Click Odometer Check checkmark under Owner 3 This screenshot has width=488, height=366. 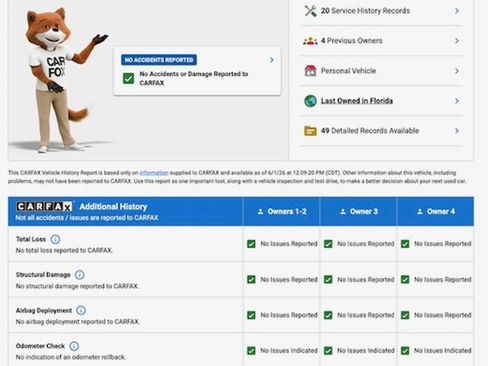click(328, 351)
